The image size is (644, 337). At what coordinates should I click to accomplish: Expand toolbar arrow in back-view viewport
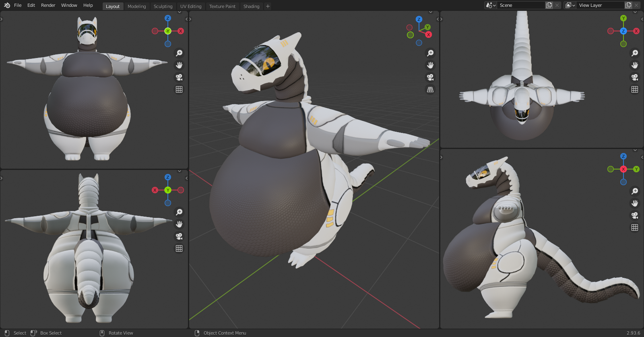tap(2, 178)
